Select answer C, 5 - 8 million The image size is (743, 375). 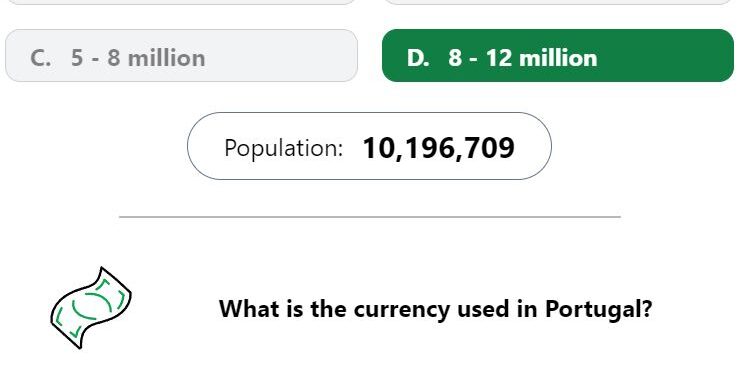tap(181, 55)
